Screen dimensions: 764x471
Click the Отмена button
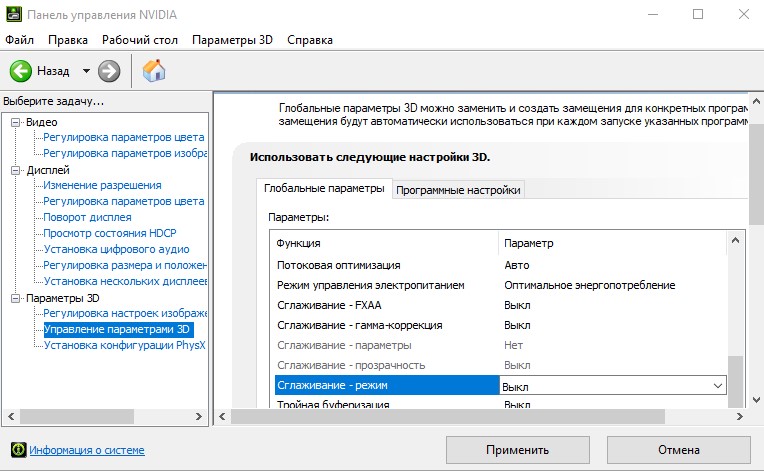[679, 450]
